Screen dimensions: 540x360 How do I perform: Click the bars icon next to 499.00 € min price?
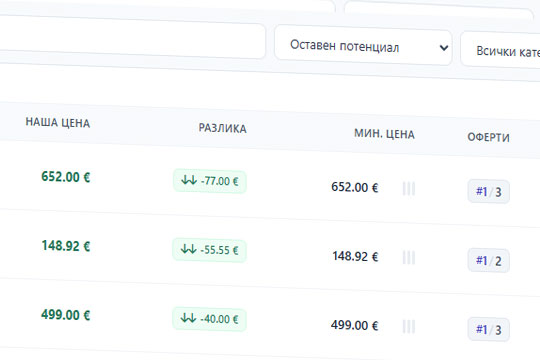click(409, 327)
